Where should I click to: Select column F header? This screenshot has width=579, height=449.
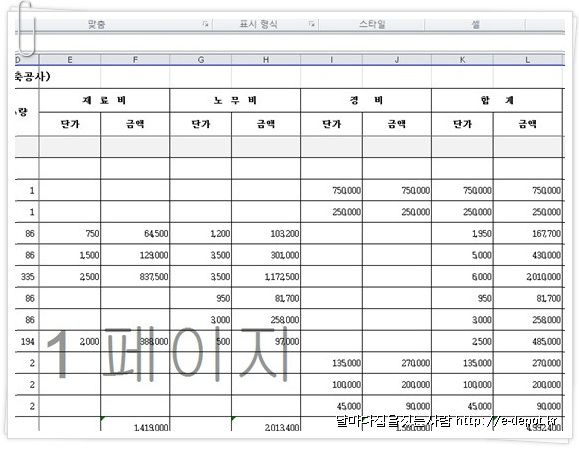click(x=135, y=60)
